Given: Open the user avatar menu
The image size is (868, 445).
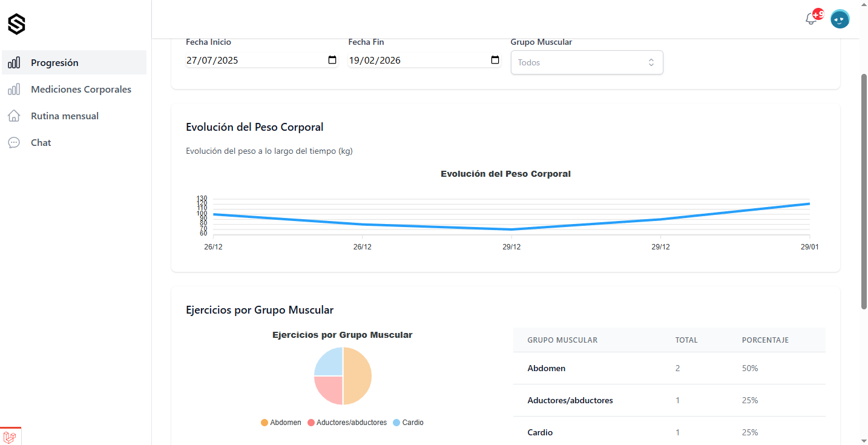Looking at the screenshot, I should point(840,19).
